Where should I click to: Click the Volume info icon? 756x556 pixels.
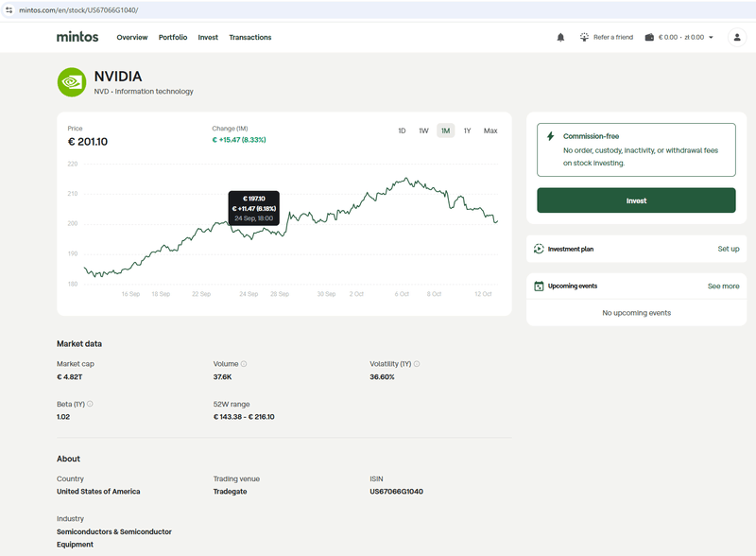pyautogui.click(x=244, y=364)
